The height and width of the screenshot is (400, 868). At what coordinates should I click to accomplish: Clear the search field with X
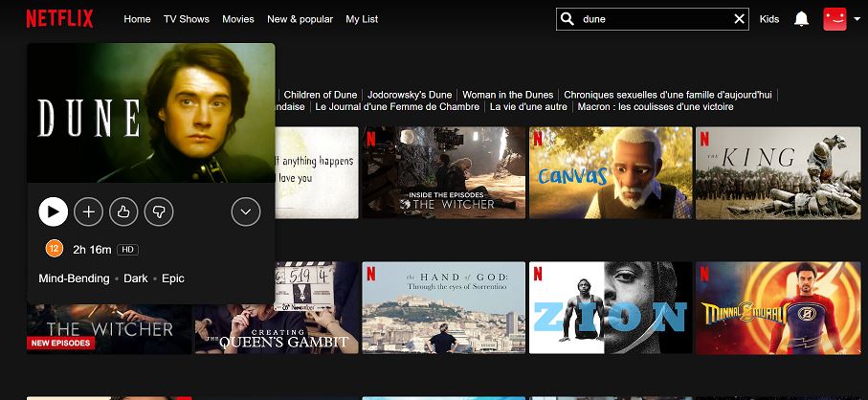pos(740,19)
